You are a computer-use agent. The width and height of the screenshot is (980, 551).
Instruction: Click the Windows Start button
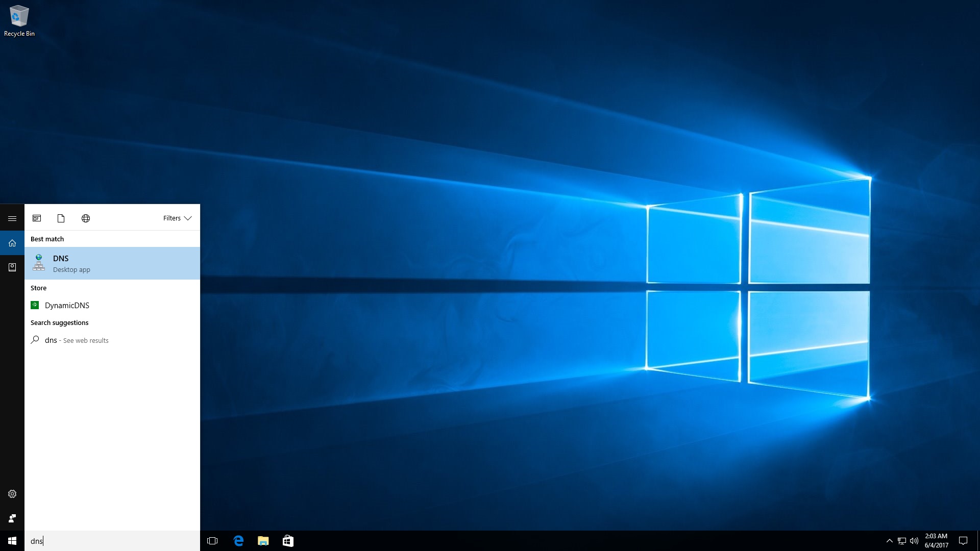(12, 541)
